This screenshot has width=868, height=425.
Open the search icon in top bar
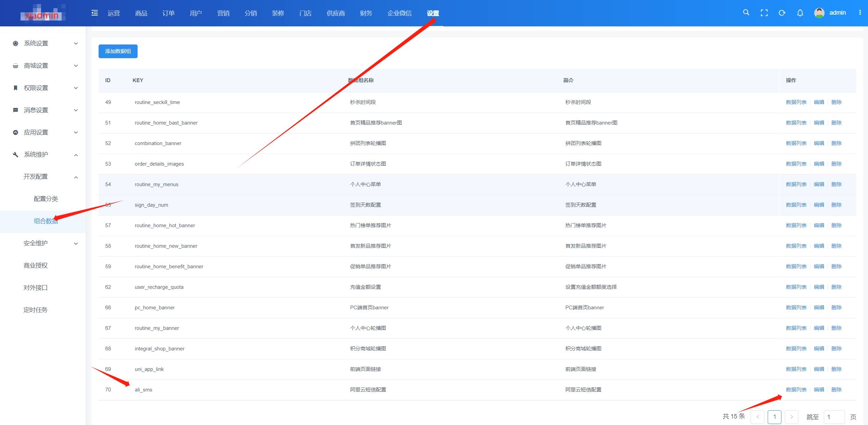click(x=746, y=13)
